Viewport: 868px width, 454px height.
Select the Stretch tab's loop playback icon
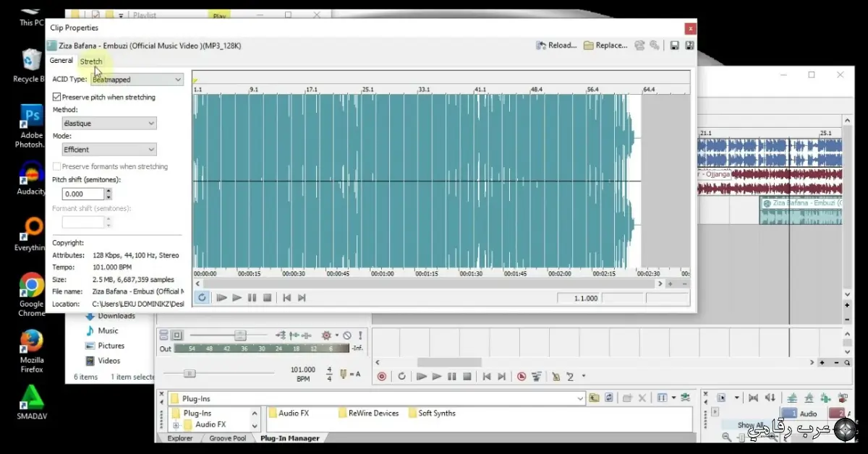pyautogui.click(x=203, y=297)
